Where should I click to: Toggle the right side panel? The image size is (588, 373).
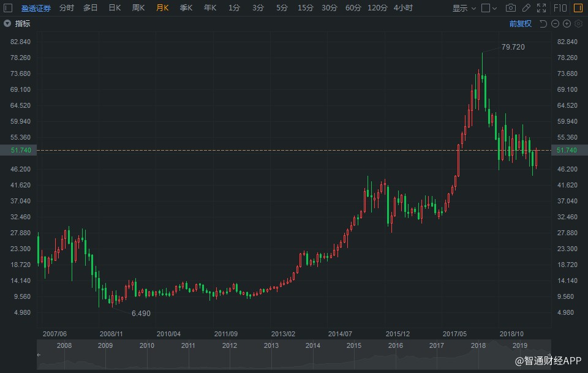[578, 8]
